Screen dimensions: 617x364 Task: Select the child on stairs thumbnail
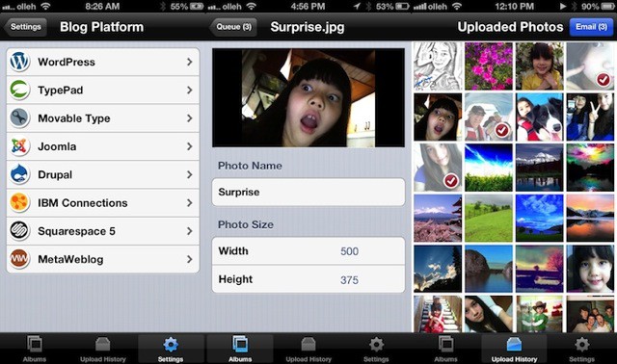(x=438, y=314)
